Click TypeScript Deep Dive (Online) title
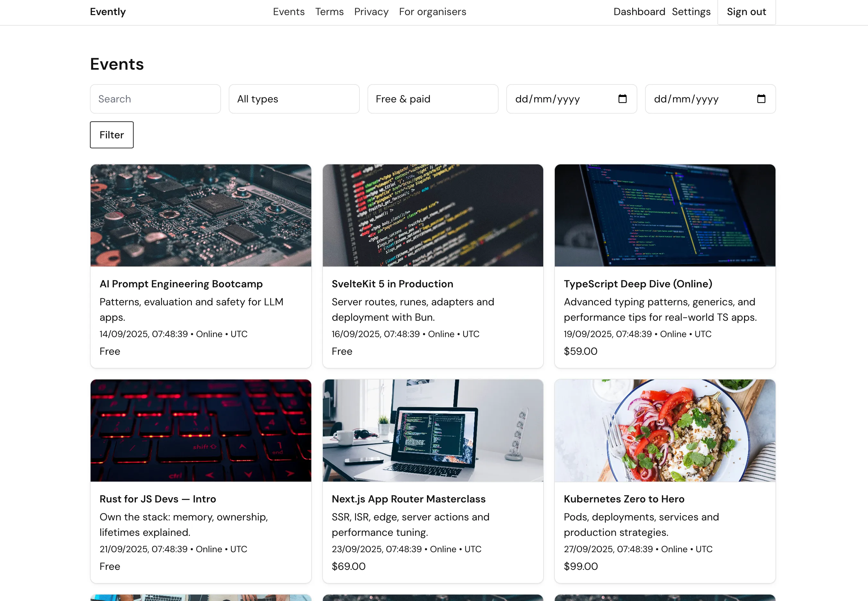 tap(638, 284)
